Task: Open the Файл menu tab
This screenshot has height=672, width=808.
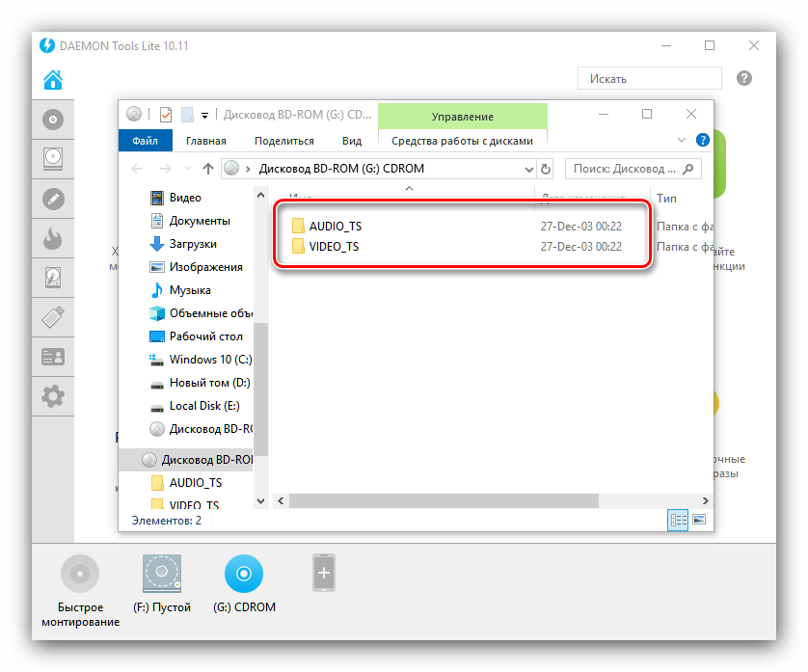Action: pyautogui.click(x=145, y=141)
